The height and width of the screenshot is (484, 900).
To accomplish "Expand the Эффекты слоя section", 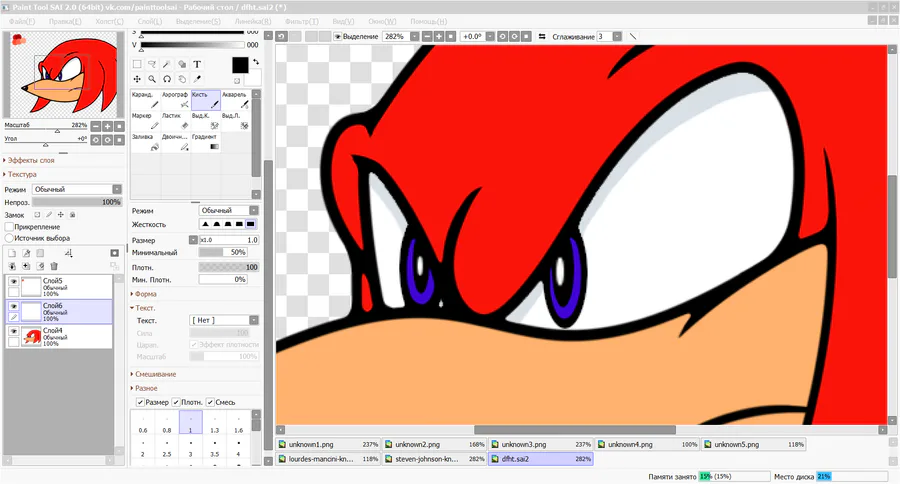I will click(x=30, y=160).
